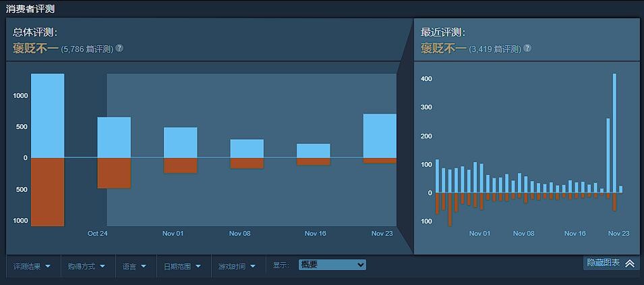This screenshot has height=285, width=644.
Task: Collapse the chart with the double chevron icon
Action: pyautogui.click(x=630, y=263)
